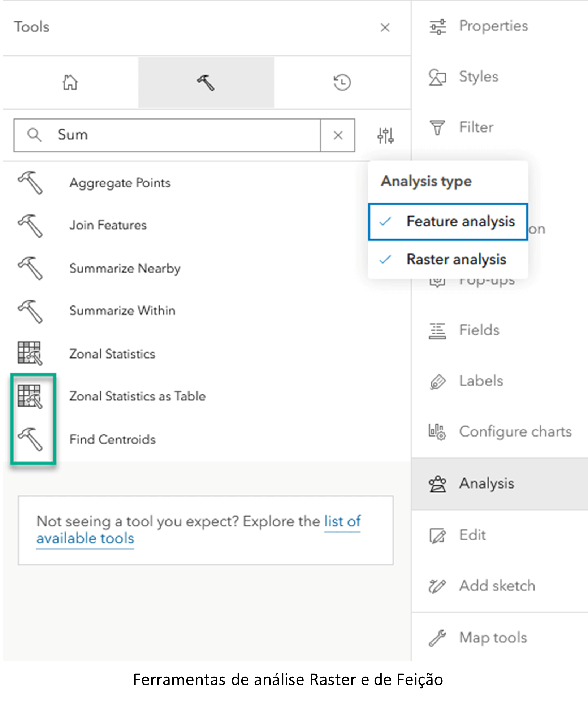The width and height of the screenshot is (588, 712).
Task: Clear the Sum search text
Action: 338,135
